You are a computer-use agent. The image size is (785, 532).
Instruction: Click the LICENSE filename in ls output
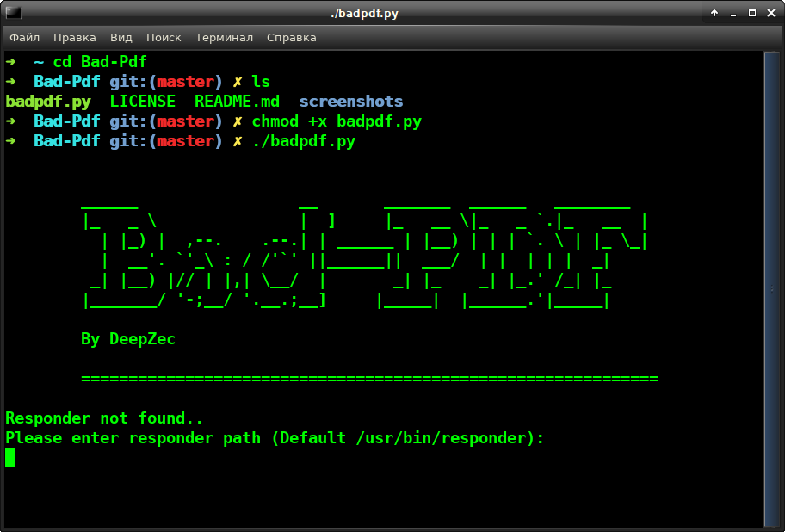[x=143, y=102]
